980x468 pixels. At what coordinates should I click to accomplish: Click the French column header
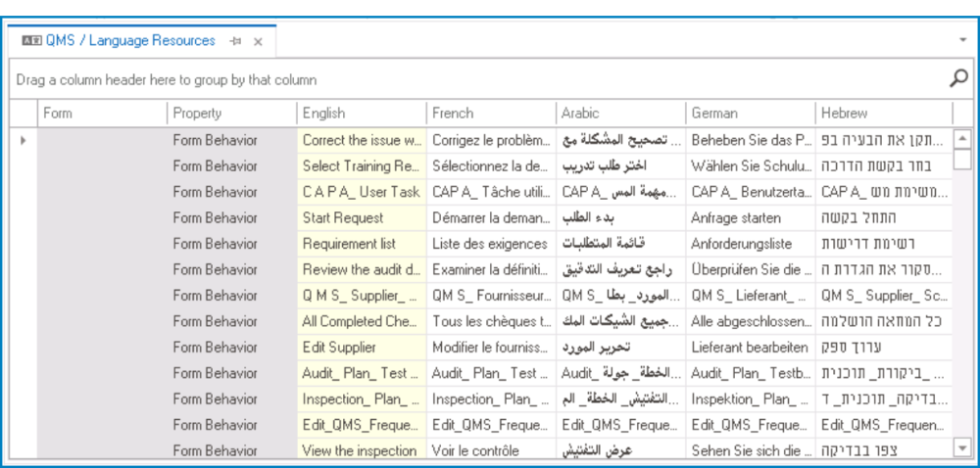(490, 113)
